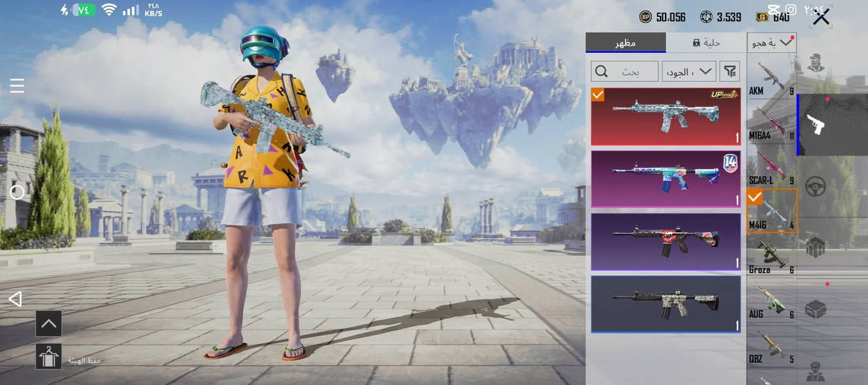868x385 pixels.
Task: Toggle the equipped checkmark on glacier M416 skin
Action: tap(598, 95)
